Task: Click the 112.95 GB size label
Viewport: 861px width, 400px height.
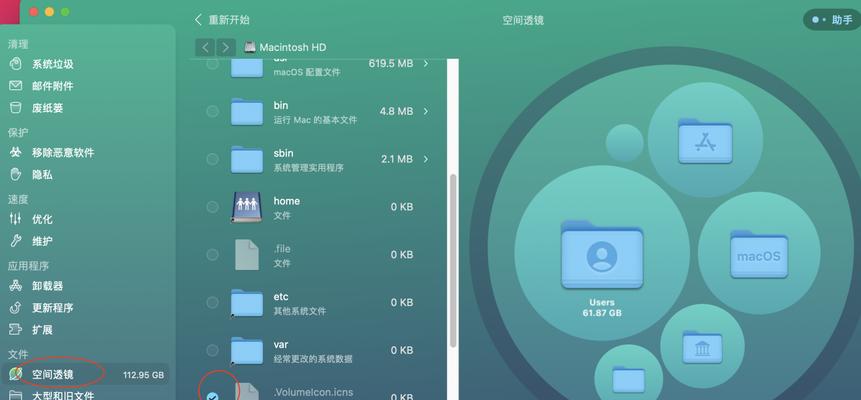Action: click(x=143, y=375)
